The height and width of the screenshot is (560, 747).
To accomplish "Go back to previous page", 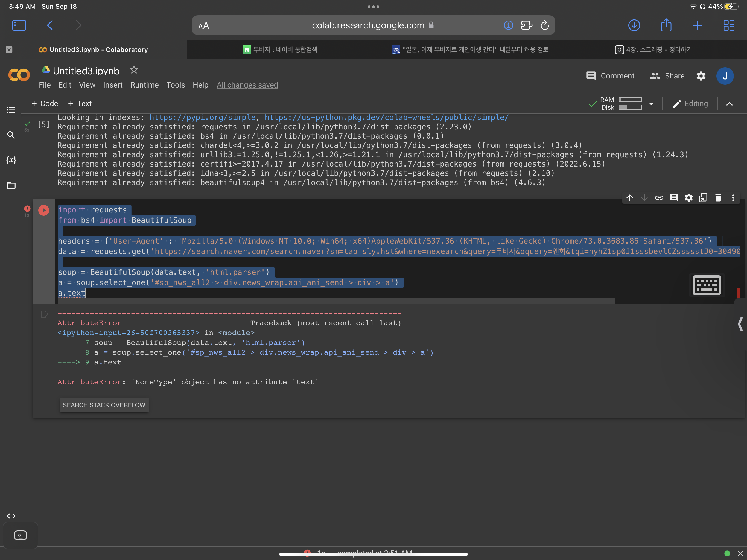I will (x=50, y=25).
